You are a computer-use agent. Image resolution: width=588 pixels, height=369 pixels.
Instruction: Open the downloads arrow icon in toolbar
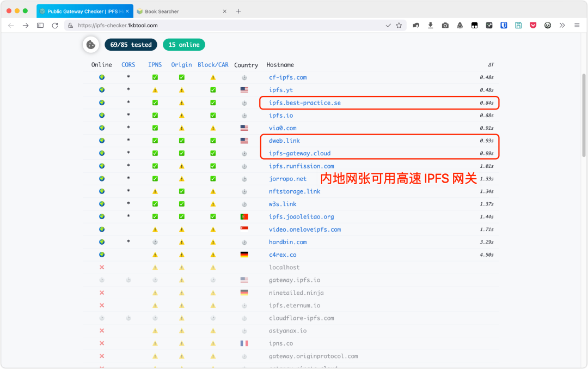point(431,26)
